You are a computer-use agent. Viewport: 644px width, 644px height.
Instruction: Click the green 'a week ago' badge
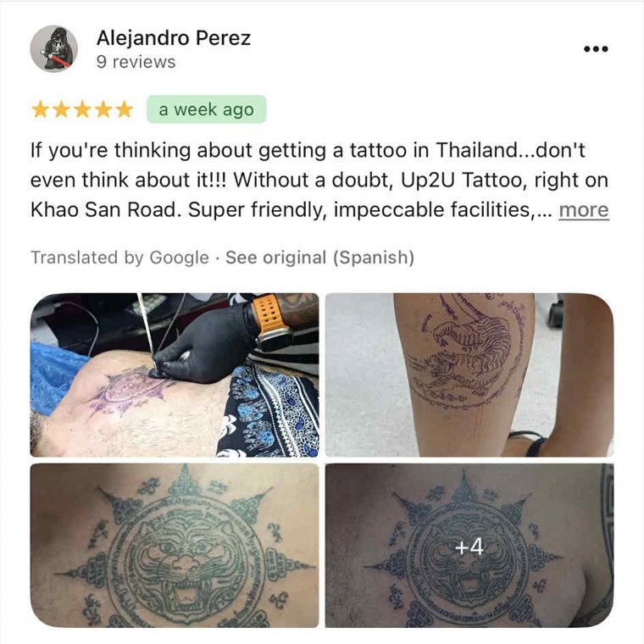coord(206,109)
